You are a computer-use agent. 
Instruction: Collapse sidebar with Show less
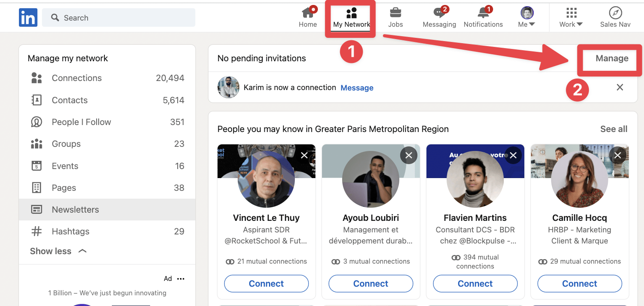click(x=58, y=251)
